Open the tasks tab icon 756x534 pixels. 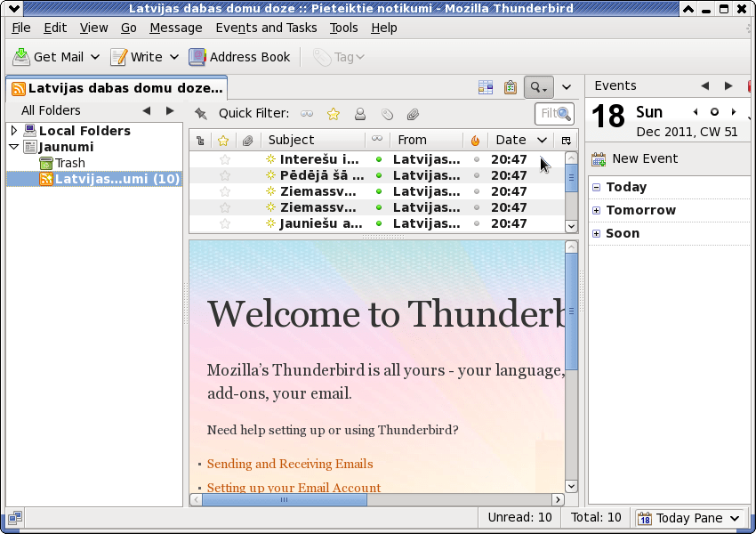tap(511, 87)
